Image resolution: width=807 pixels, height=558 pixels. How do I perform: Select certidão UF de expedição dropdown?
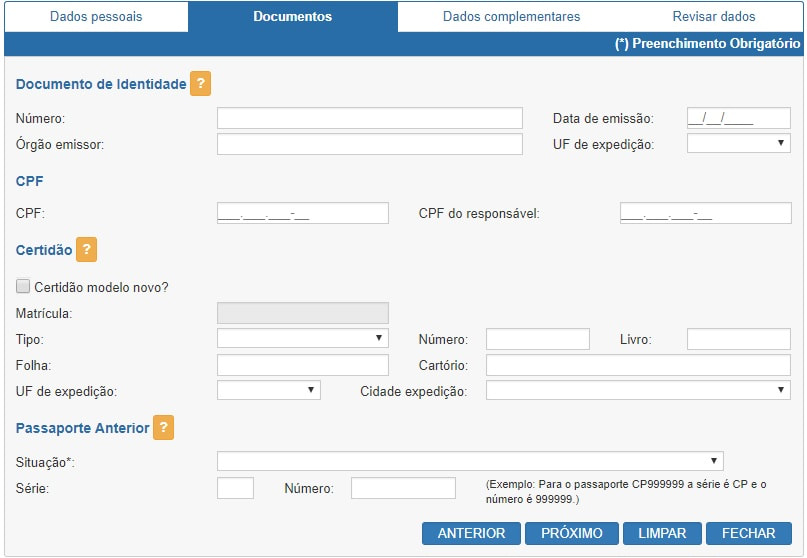click(x=268, y=390)
